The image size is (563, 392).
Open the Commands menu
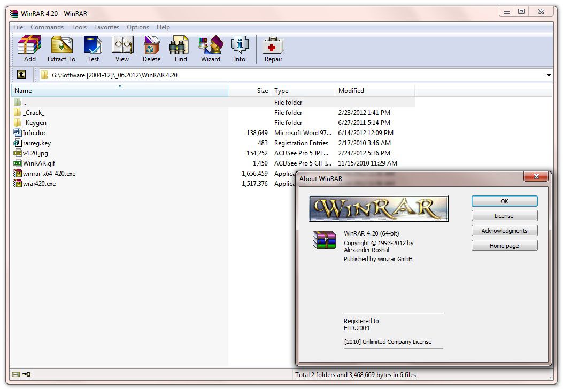click(x=47, y=27)
